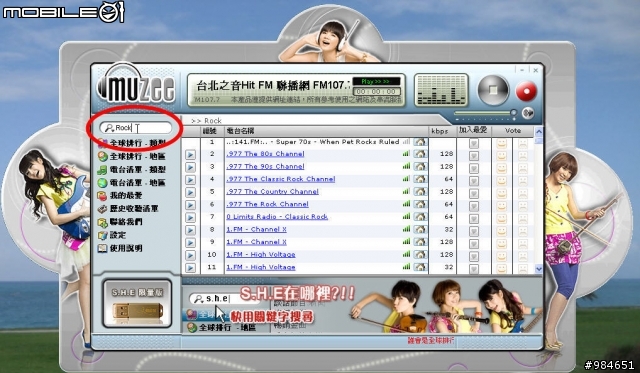Screen dimensions: 640x373
Task: Add .977 The Classic Rock Channel to favorites
Action: (x=473, y=181)
